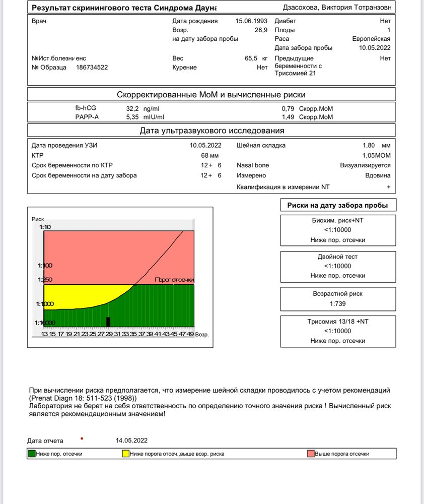Click the 'Порог отсечки' label on the chart
Image resolution: width=424 pixels, height=504 pixels.
click(x=174, y=280)
